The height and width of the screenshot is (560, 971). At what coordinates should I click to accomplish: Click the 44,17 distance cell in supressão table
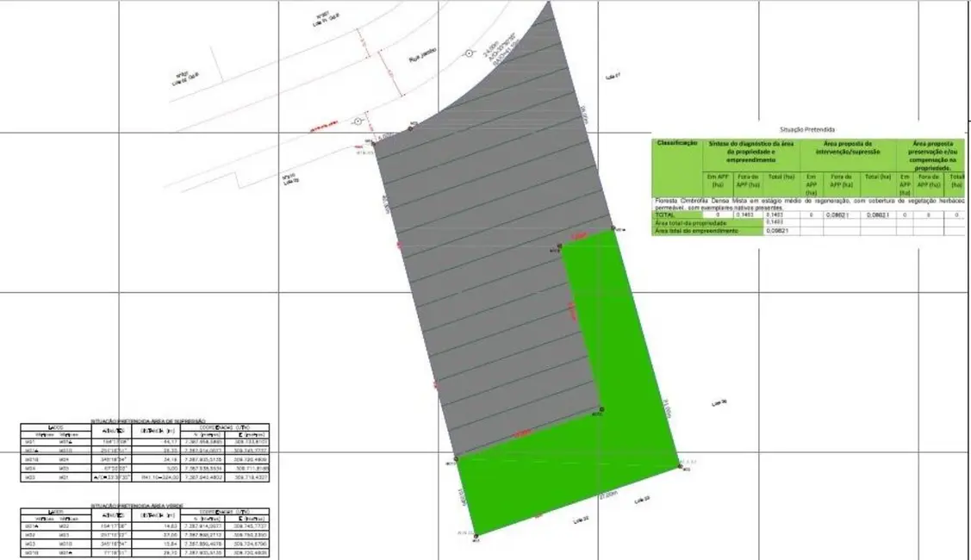click(171, 441)
